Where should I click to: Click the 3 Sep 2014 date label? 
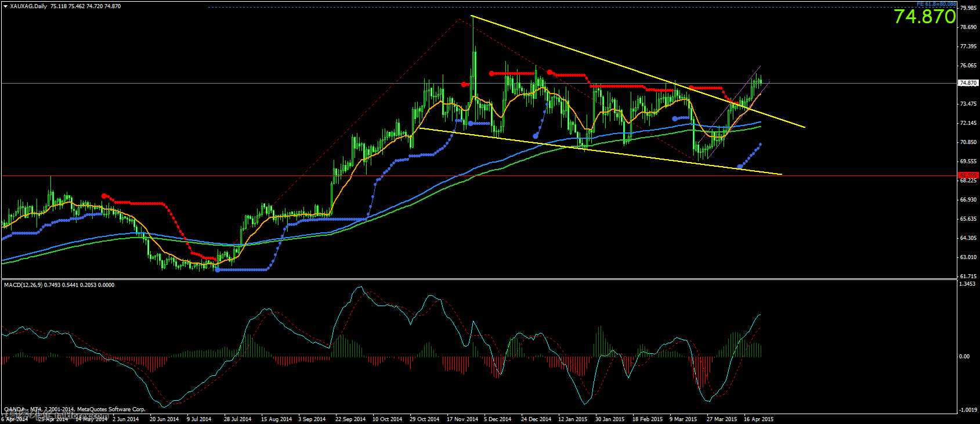pos(312,419)
